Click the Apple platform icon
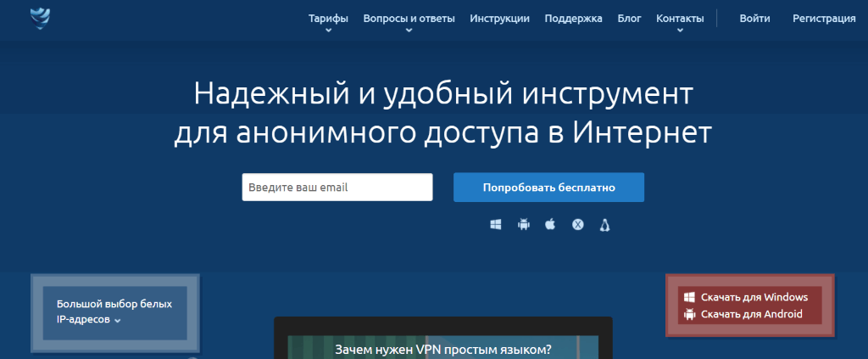Image resolution: width=868 pixels, height=359 pixels. click(x=550, y=225)
